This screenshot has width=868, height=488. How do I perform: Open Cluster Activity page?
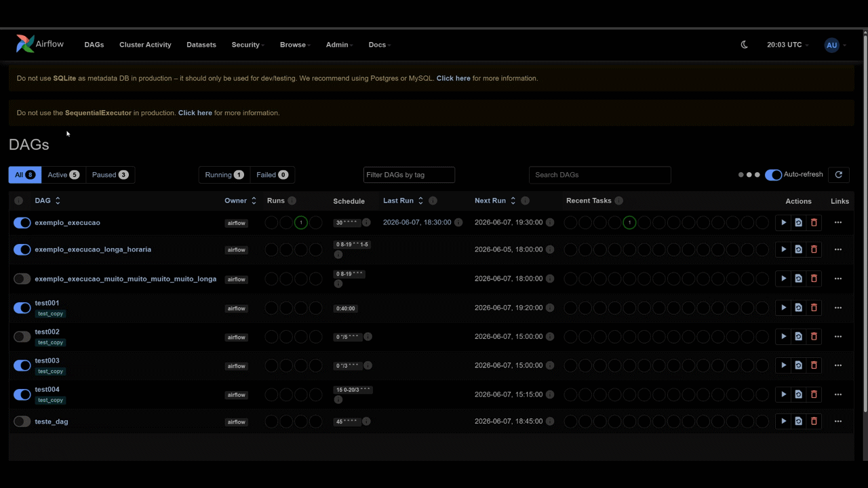click(145, 45)
